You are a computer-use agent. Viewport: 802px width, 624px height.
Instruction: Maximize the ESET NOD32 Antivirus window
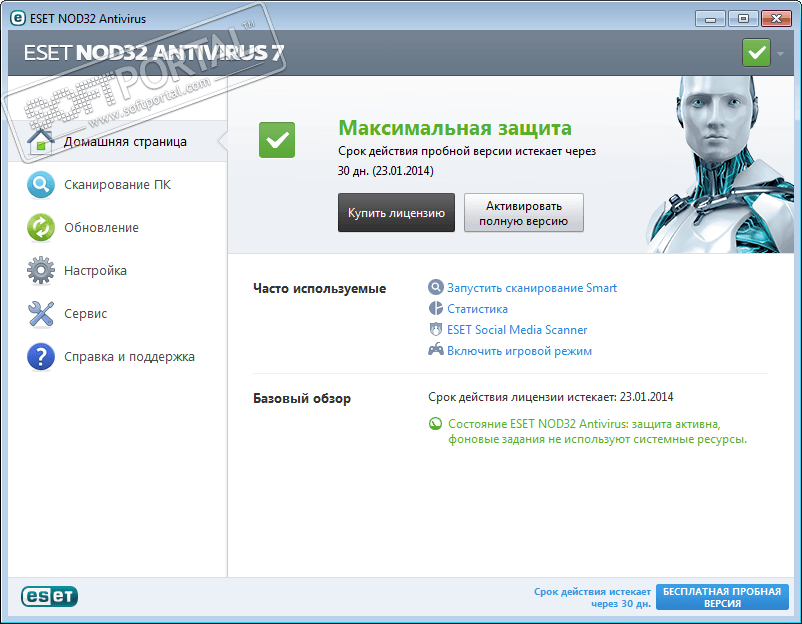(x=743, y=19)
